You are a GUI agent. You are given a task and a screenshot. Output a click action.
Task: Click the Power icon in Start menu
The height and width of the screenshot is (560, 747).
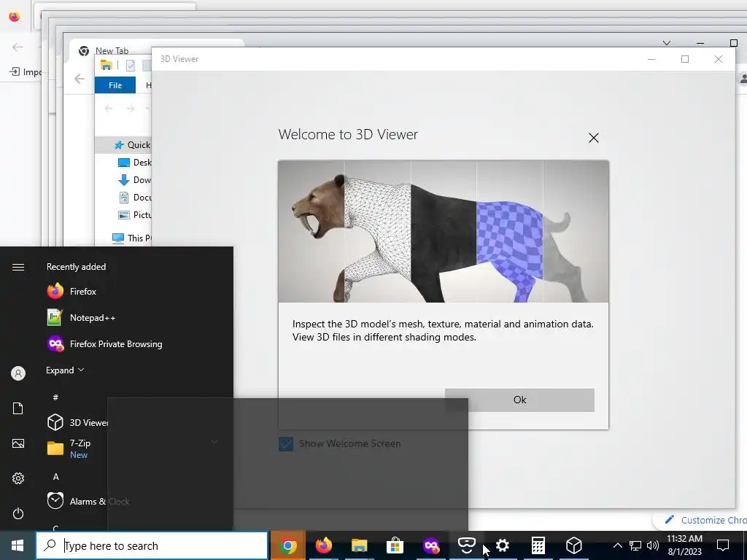[x=18, y=514]
